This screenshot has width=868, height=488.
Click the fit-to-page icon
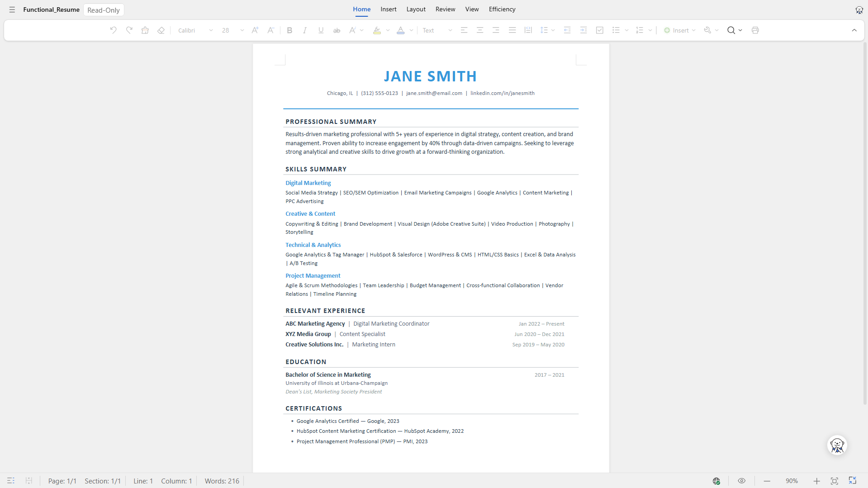(x=835, y=481)
